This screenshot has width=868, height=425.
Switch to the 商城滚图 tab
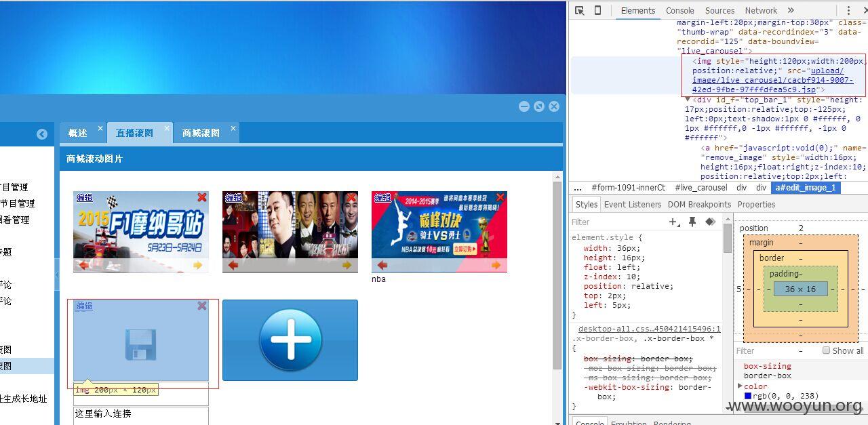click(201, 133)
